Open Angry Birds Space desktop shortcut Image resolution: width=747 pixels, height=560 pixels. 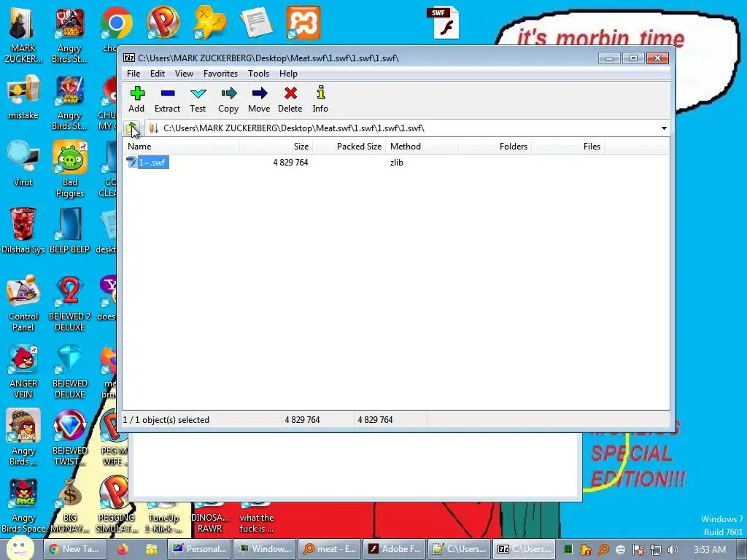23,505
